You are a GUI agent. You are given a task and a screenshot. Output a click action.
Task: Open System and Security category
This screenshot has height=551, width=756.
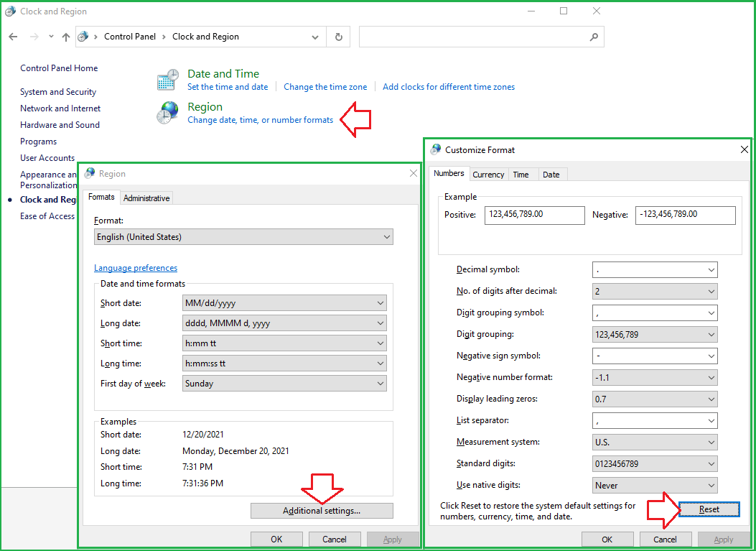[58, 92]
